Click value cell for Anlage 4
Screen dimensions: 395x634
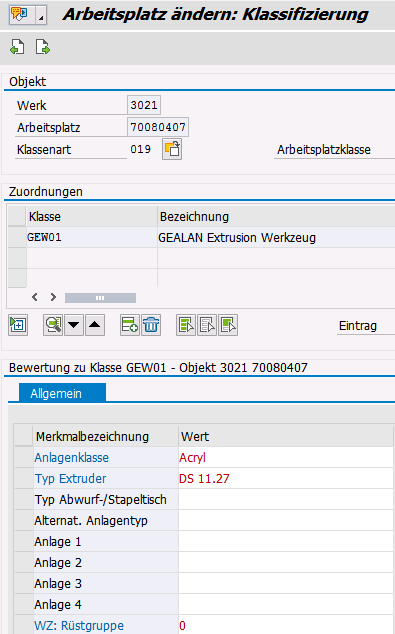(286, 605)
